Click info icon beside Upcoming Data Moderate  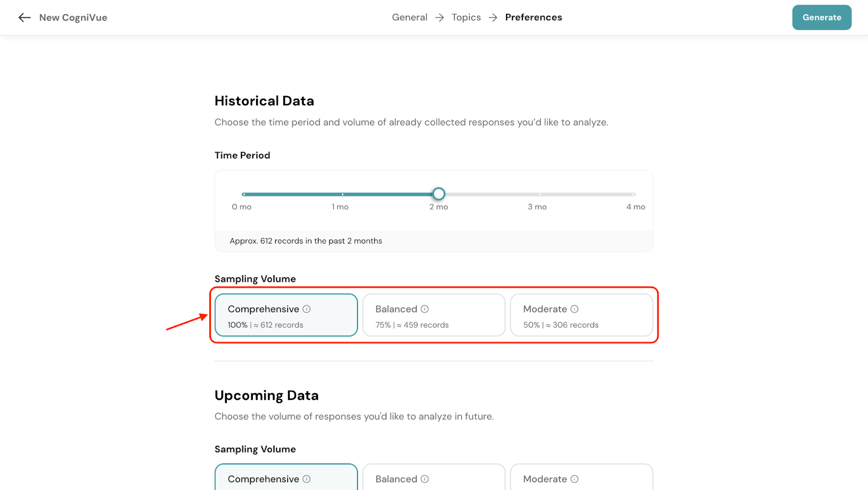tap(575, 479)
